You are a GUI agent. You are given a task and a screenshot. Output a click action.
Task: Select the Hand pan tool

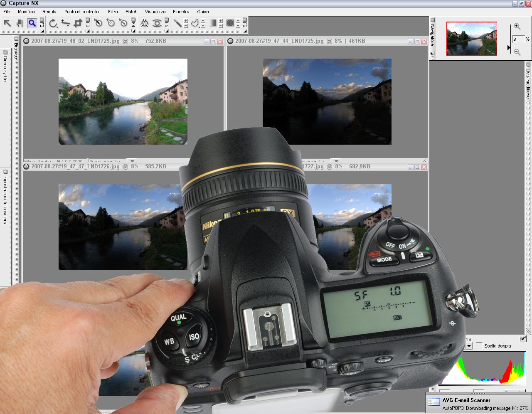point(20,23)
